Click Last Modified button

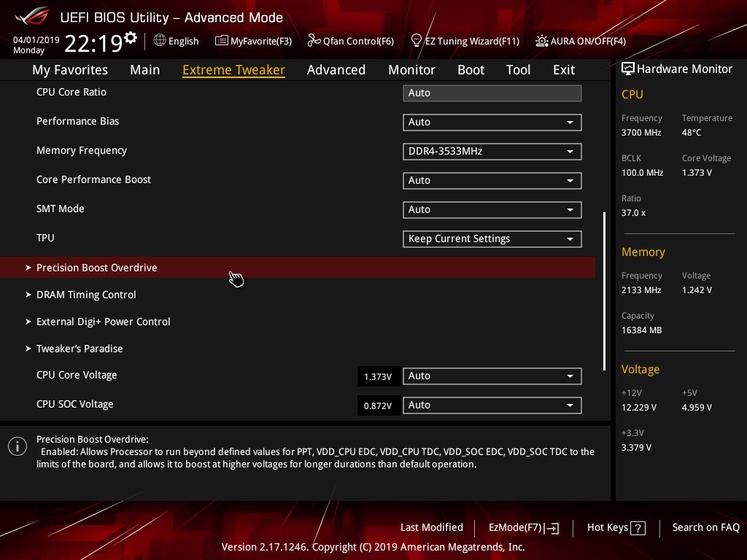(432, 528)
